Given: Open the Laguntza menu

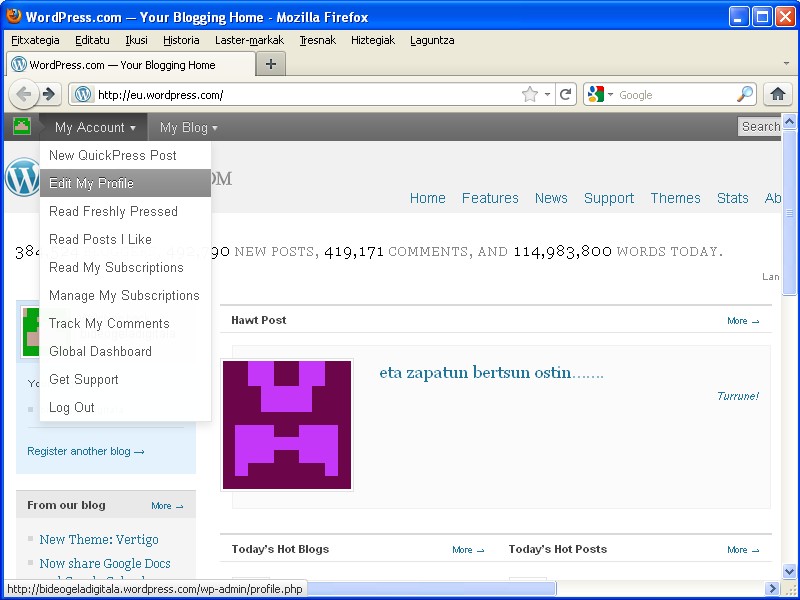Looking at the screenshot, I should [432, 40].
